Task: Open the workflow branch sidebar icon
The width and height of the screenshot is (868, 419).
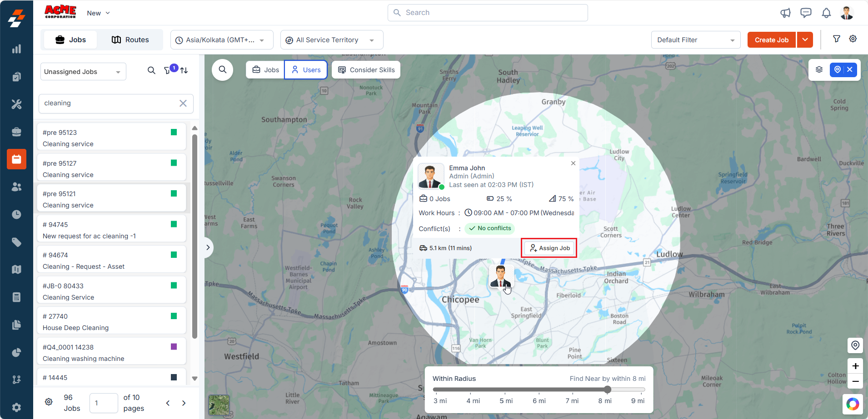Action: click(x=16, y=380)
